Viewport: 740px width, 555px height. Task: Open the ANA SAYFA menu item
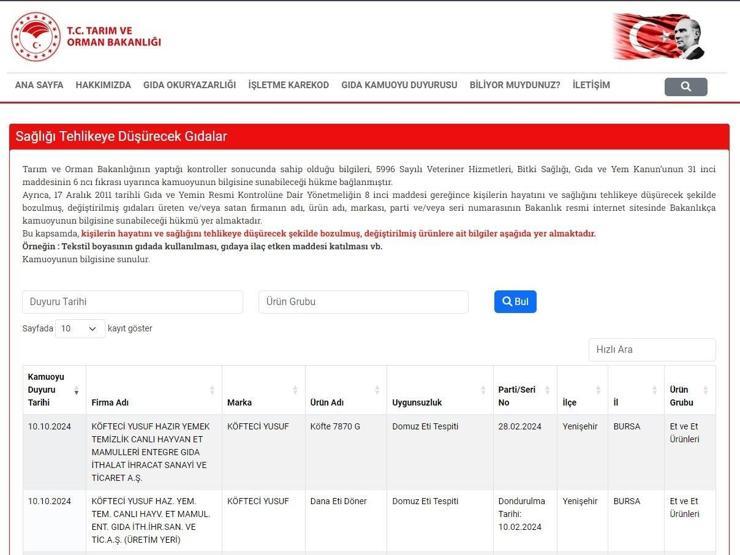(x=39, y=85)
